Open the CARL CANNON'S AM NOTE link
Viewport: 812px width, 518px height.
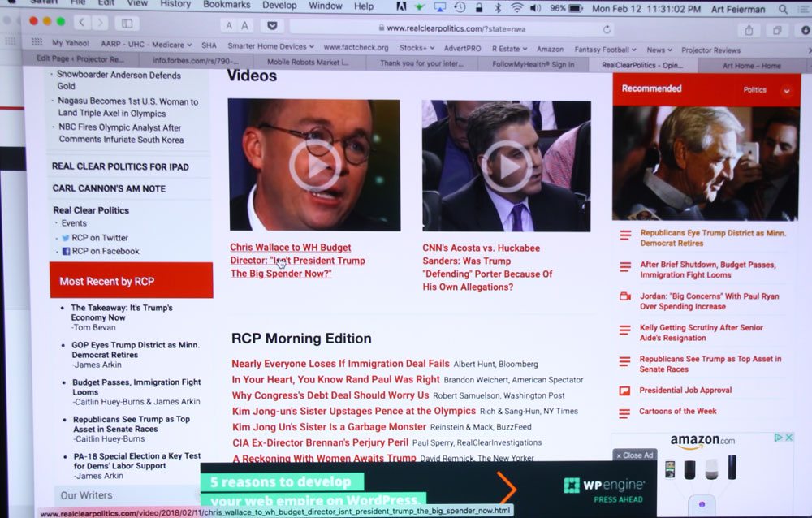[110, 188]
